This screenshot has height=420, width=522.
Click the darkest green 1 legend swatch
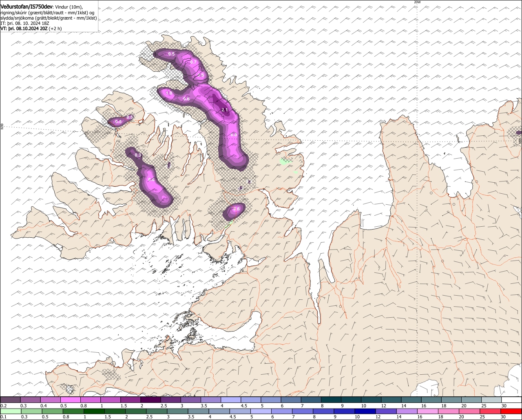(93, 411)
